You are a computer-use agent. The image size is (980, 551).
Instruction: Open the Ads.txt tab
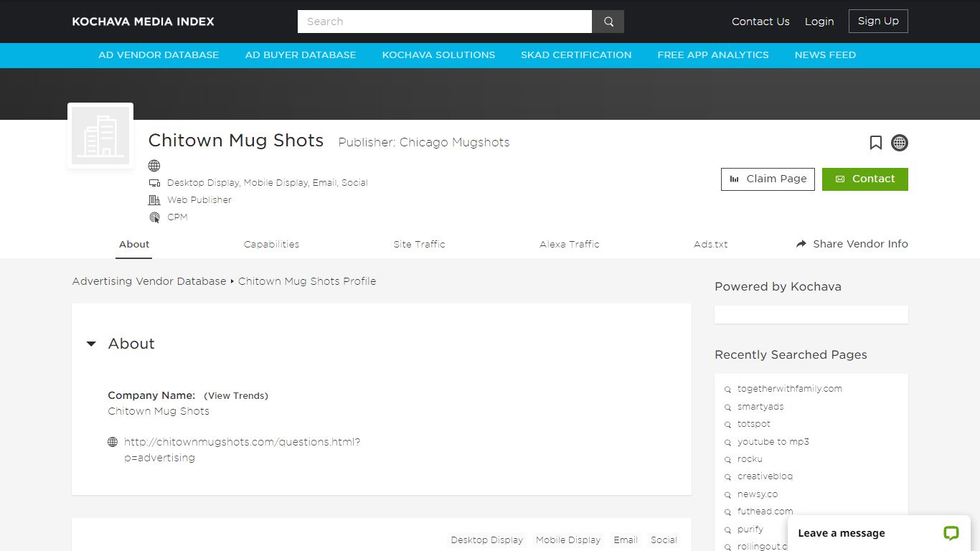[710, 245]
